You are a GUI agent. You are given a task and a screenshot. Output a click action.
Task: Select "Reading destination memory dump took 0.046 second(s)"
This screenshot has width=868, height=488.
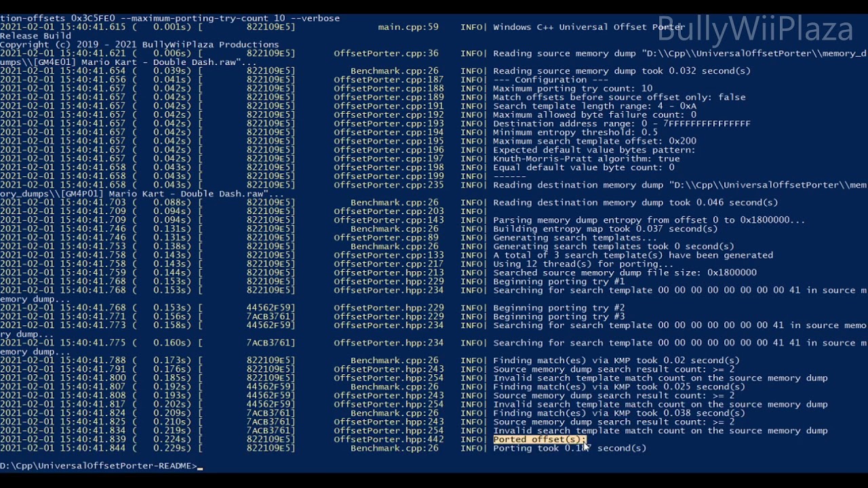point(635,203)
